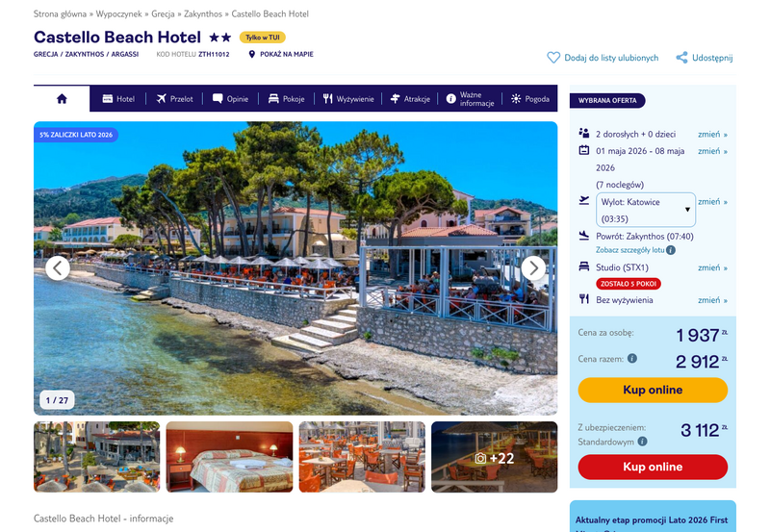Change the travel dates via zmień

coord(712,151)
